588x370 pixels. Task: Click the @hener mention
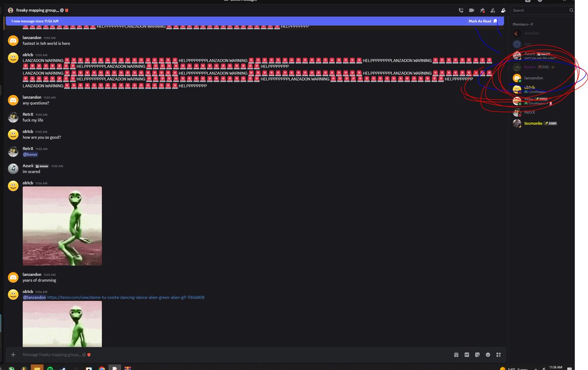pos(30,155)
